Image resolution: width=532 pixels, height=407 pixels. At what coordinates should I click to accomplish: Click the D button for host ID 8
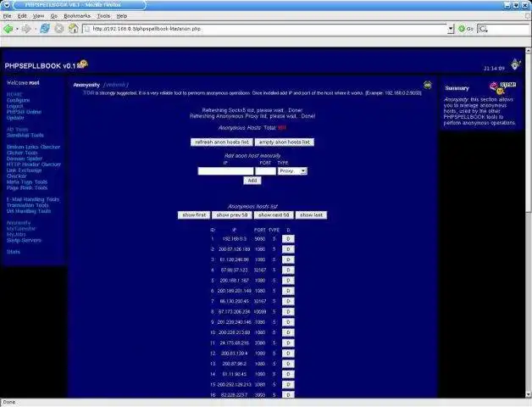[288, 312]
